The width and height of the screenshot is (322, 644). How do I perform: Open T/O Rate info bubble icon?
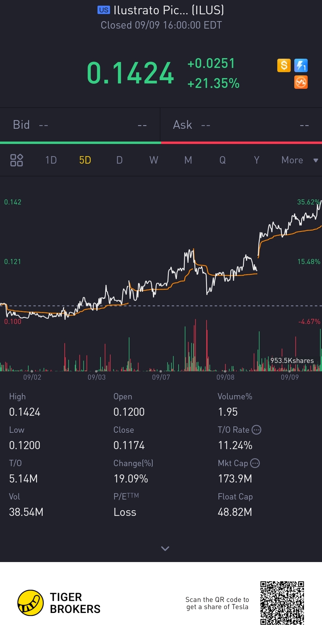[x=256, y=430]
